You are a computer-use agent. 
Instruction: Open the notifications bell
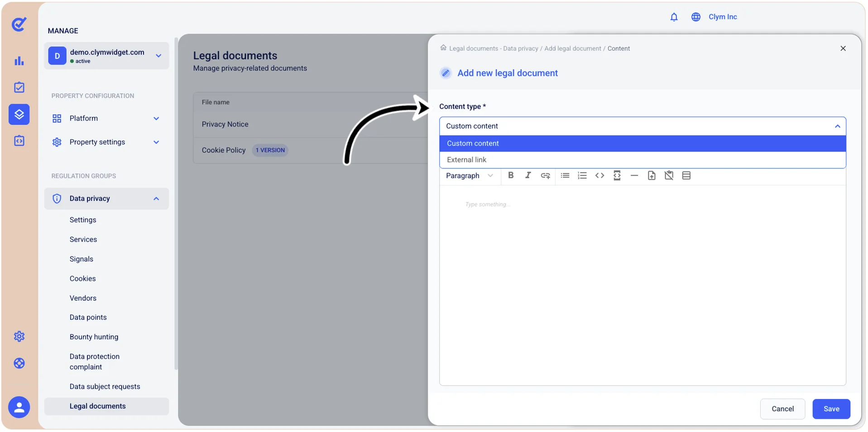click(x=674, y=17)
